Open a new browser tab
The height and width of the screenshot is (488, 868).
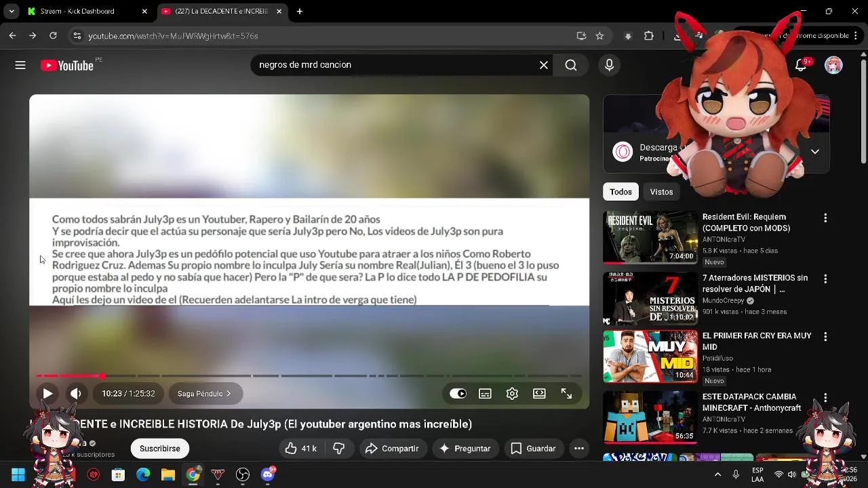pos(300,12)
